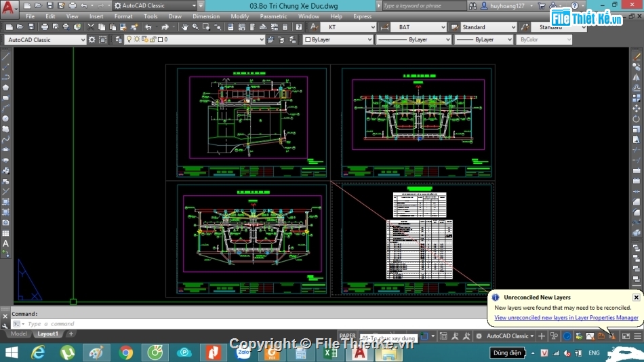Click the Text Style icon beside KT
This screenshot has height=362, width=644.
pos(314,27)
